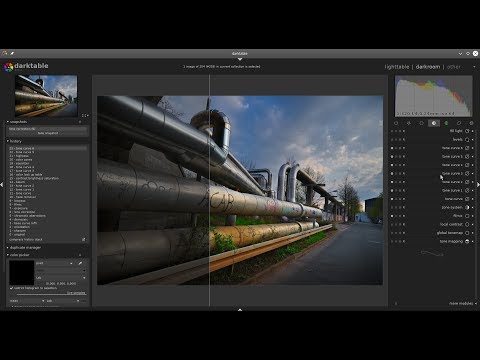Create style from history stack icon
480x360 pixels.
[83, 239]
